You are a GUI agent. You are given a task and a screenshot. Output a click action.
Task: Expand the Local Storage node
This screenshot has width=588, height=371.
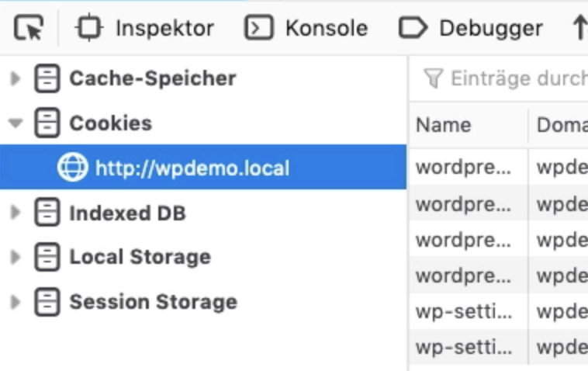point(16,257)
